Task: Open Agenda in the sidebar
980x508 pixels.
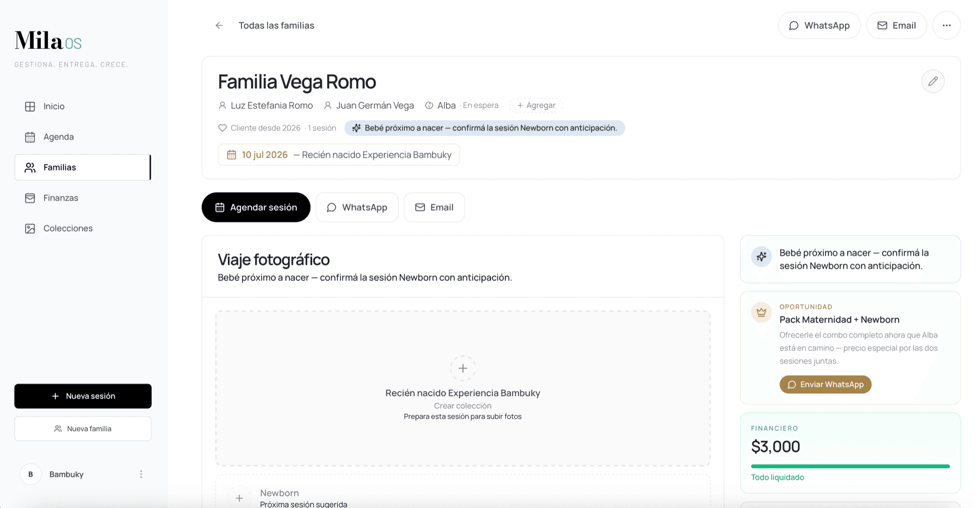Action: tap(83, 137)
